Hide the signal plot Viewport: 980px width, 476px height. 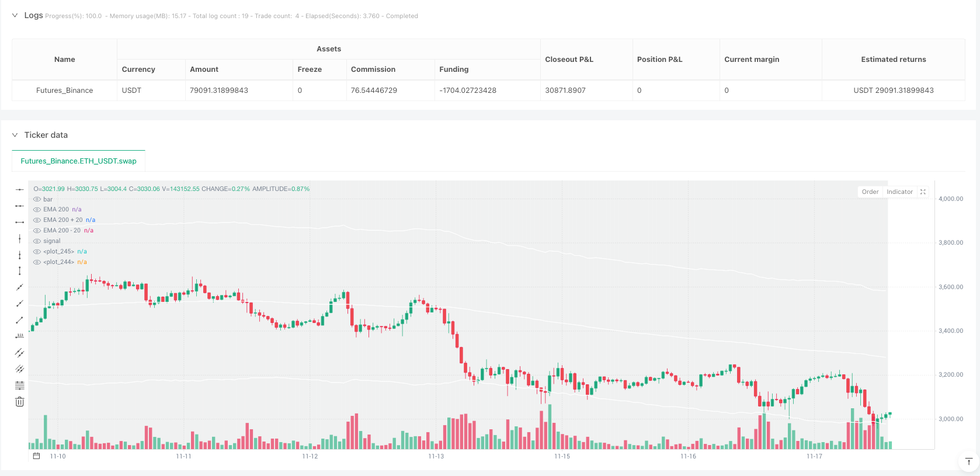tap(37, 241)
